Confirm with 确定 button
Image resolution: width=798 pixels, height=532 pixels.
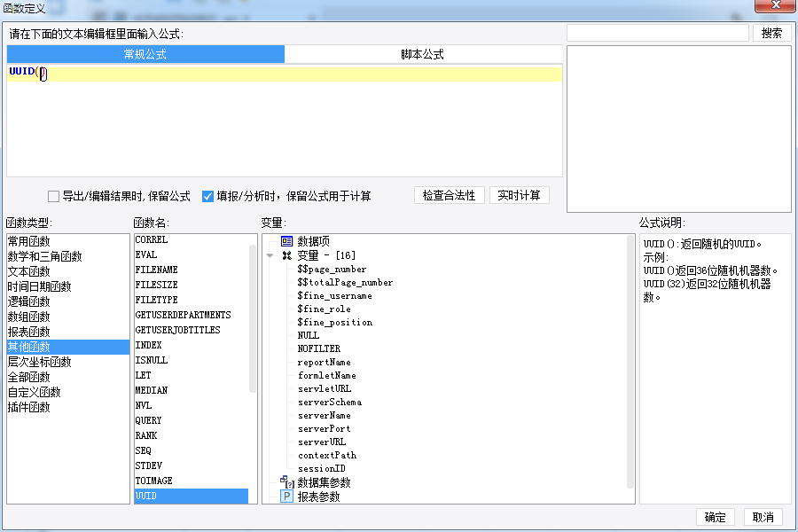click(x=715, y=517)
